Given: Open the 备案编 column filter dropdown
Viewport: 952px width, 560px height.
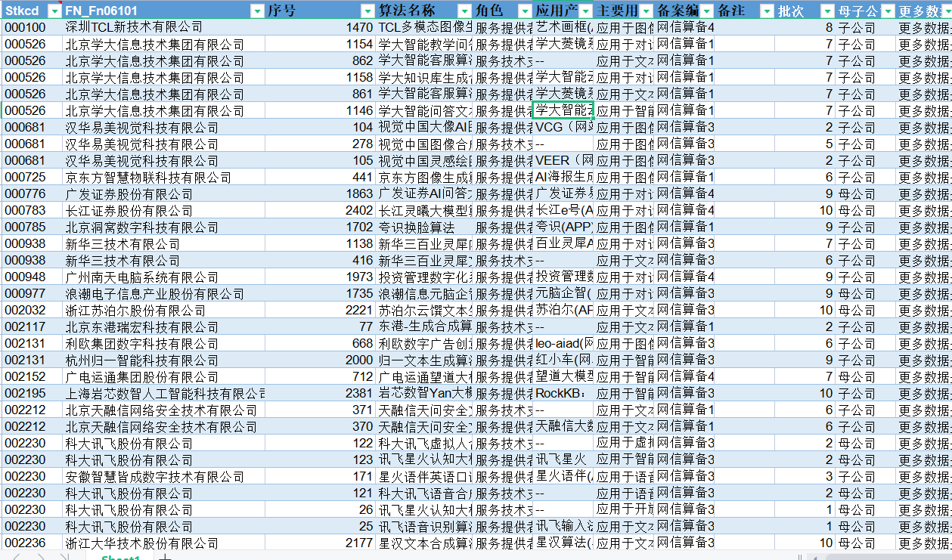Looking at the screenshot, I should [705, 11].
